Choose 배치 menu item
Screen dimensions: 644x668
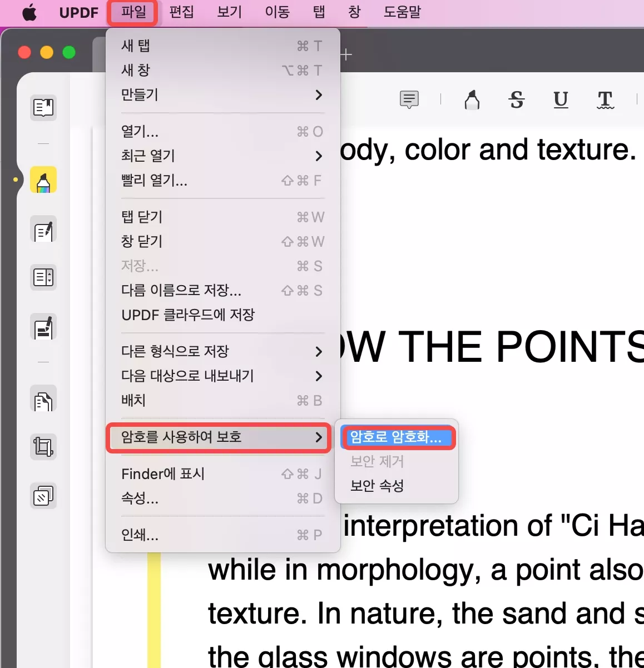click(x=222, y=400)
